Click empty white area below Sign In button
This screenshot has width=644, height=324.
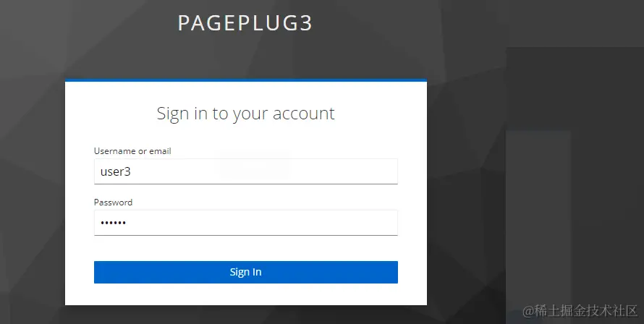pyautogui.click(x=245, y=294)
